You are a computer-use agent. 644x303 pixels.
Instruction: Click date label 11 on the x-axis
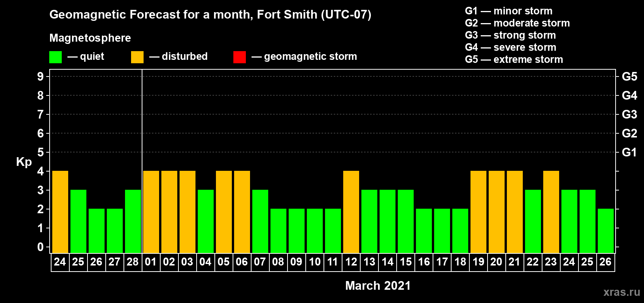pos(333,262)
